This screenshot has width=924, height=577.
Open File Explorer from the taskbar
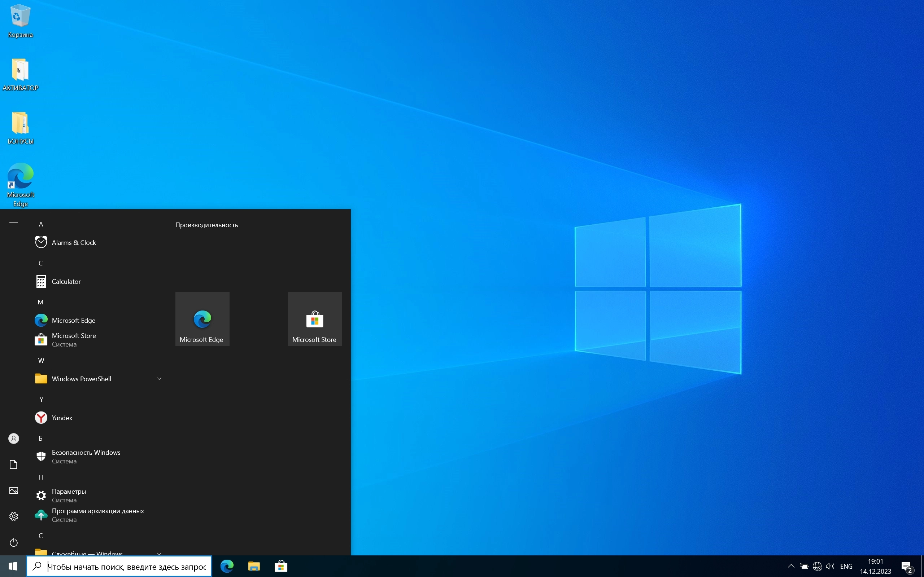254,566
